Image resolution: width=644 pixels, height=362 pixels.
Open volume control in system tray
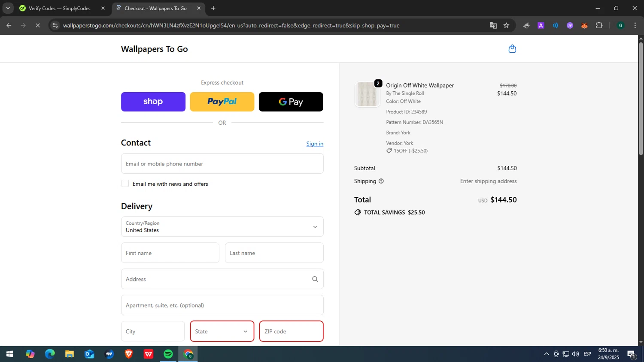point(575,354)
